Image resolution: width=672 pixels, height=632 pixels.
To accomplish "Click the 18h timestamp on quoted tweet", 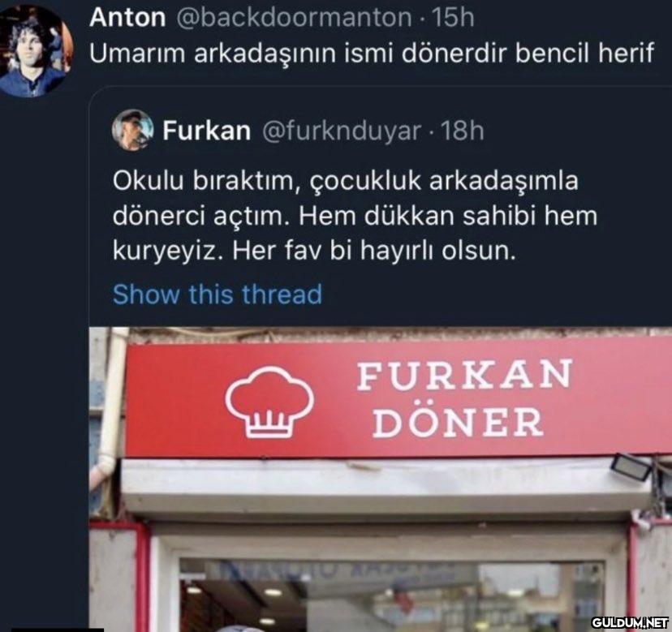I will (x=462, y=131).
